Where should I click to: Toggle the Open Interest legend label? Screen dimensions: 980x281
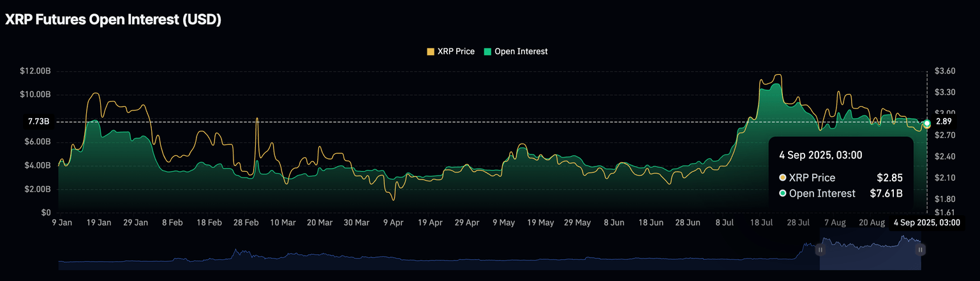(521, 51)
